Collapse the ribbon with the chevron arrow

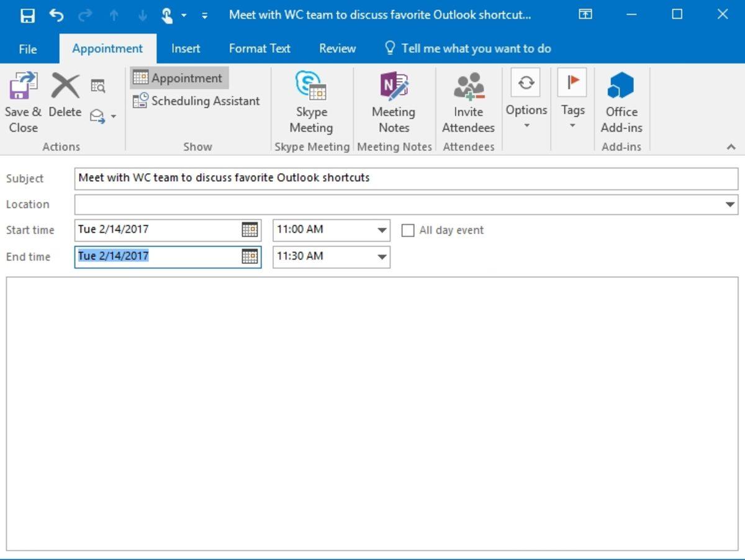[x=731, y=147]
